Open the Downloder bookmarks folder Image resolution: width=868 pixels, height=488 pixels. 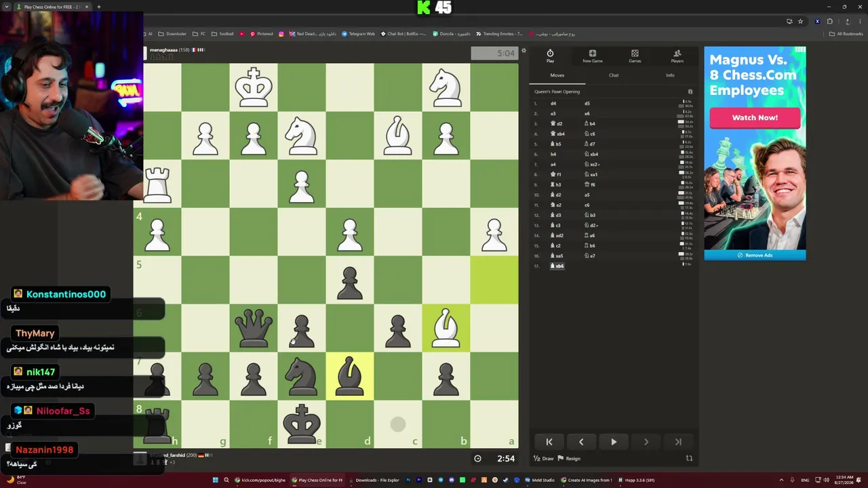(172, 34)
